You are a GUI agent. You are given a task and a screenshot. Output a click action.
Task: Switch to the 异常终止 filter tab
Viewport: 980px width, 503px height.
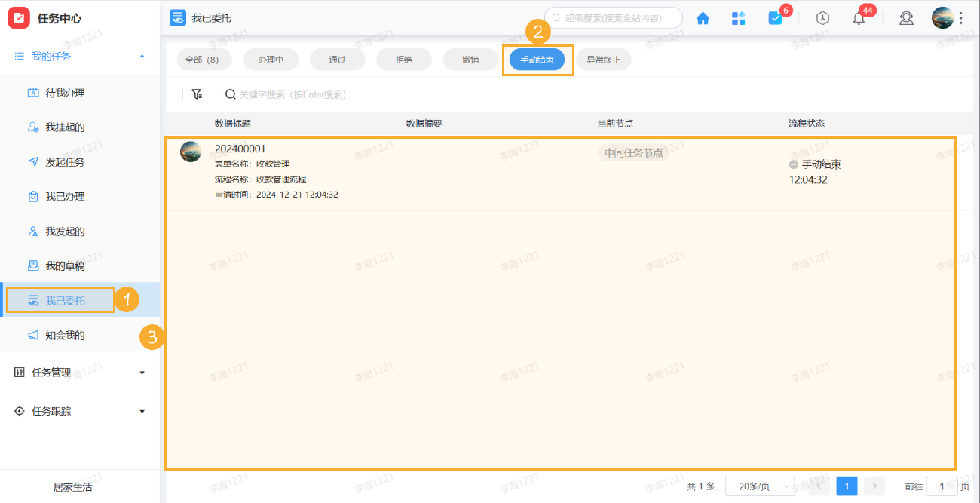[604, 59]
